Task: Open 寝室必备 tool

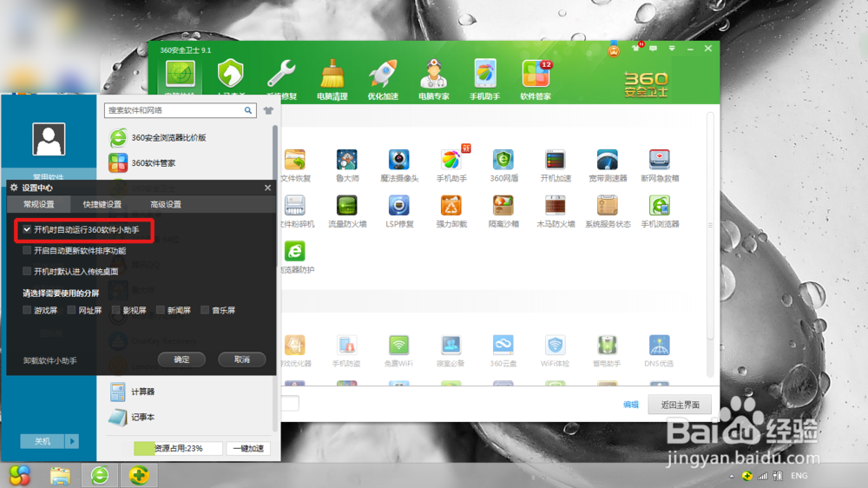Action: 451,351
